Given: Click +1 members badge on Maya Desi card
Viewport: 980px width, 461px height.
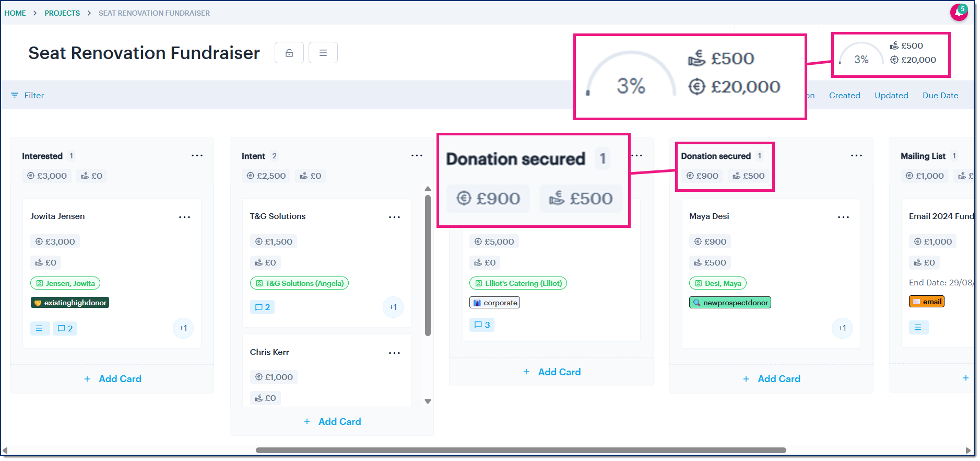Looking at the screenshot, I should (842, 328).
